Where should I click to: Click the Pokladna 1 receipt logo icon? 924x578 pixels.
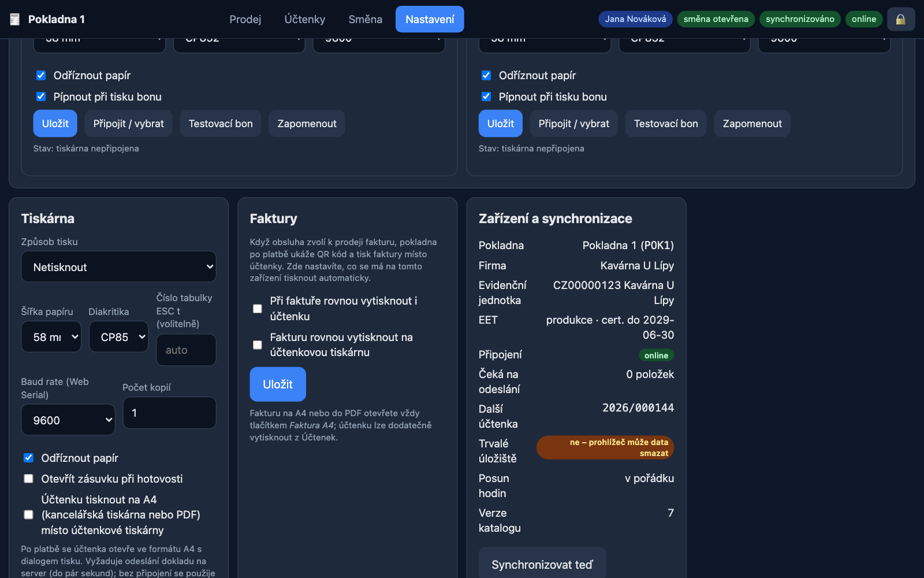click(15, 19)
